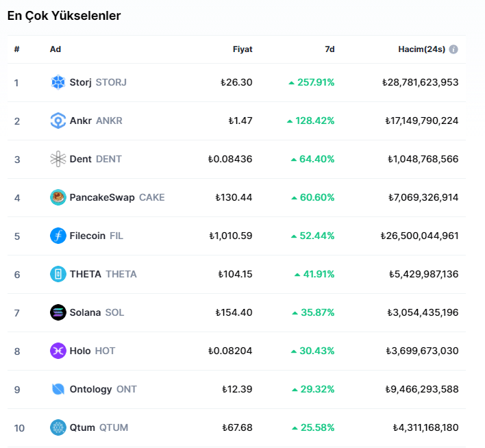This screenshot has width=485, height=448.
Task: Click the Storj coin logo icon
Action: coord(58,82)
